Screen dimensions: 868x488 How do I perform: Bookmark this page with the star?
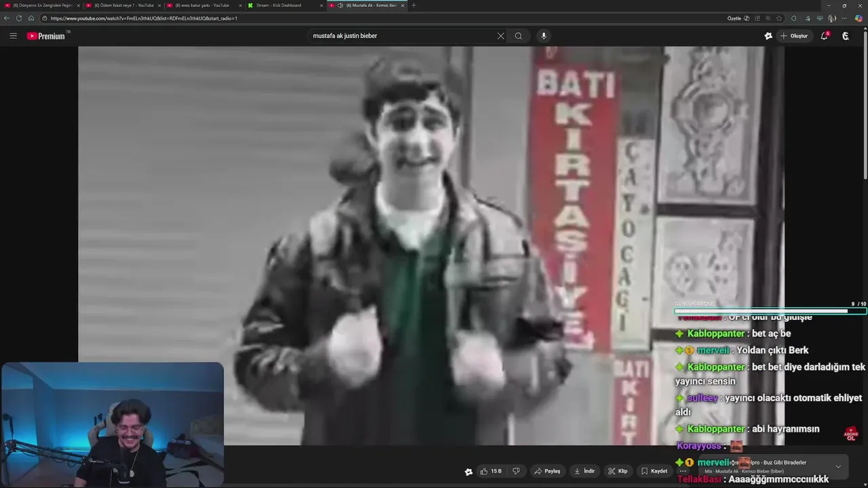(x=779, y=18)
